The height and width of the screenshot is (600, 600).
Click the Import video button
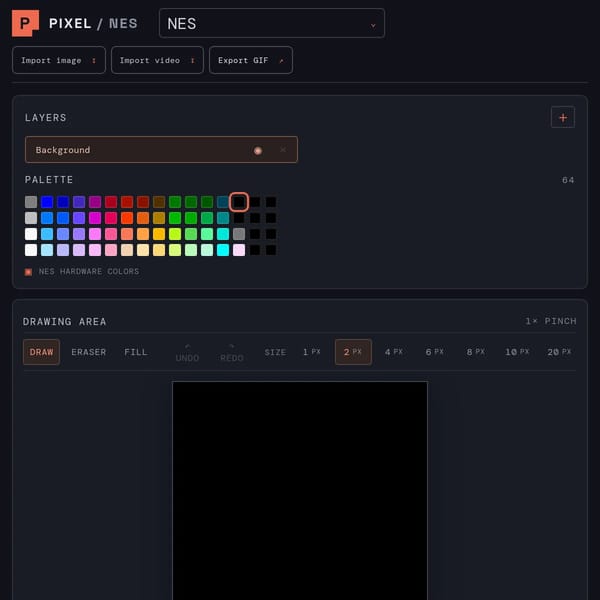point(157,60)
